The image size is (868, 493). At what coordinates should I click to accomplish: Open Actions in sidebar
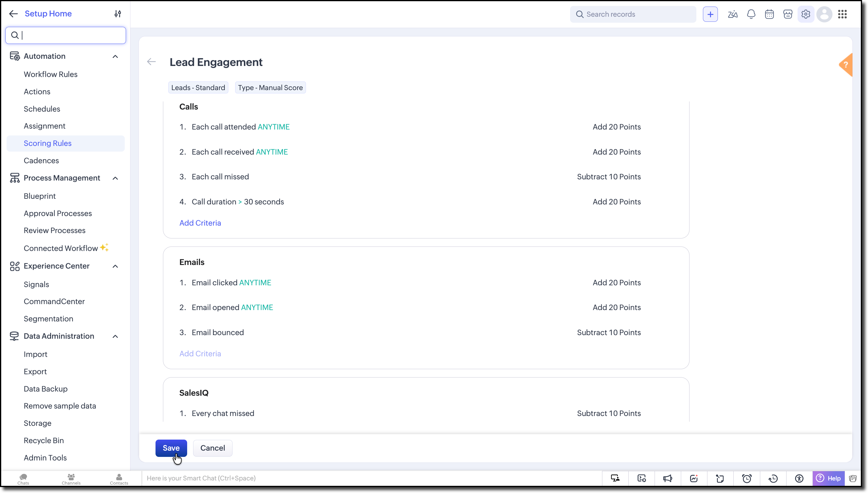click(x=37, y=91)
